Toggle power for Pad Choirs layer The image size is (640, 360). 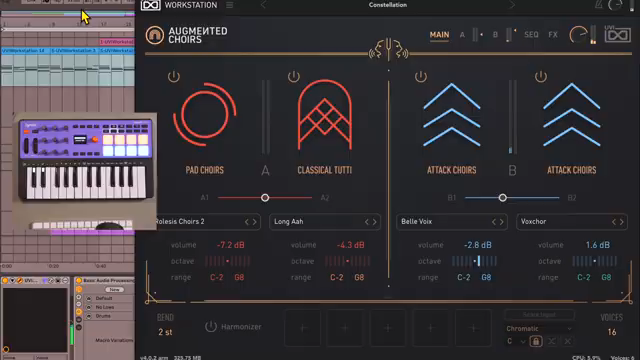coord(173,76)
